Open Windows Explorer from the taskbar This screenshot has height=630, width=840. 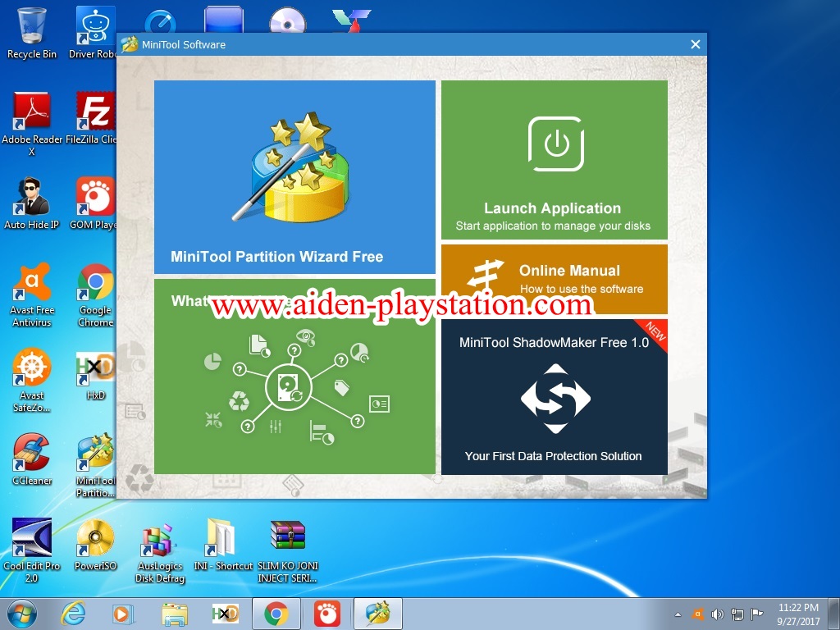[x=175, y=614]
